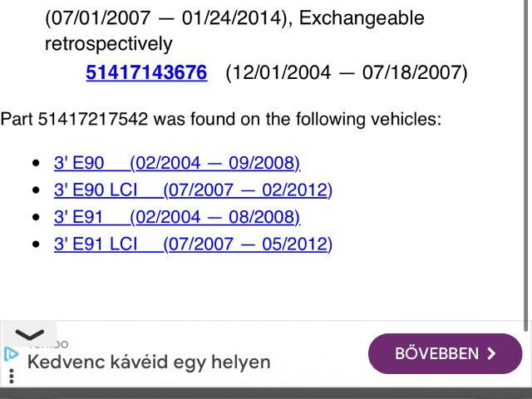Image resolution: width=532 pixels, height=399 pixels.
Task: Click the bullet beside the 3' E90 link
Action: point(35,163)
